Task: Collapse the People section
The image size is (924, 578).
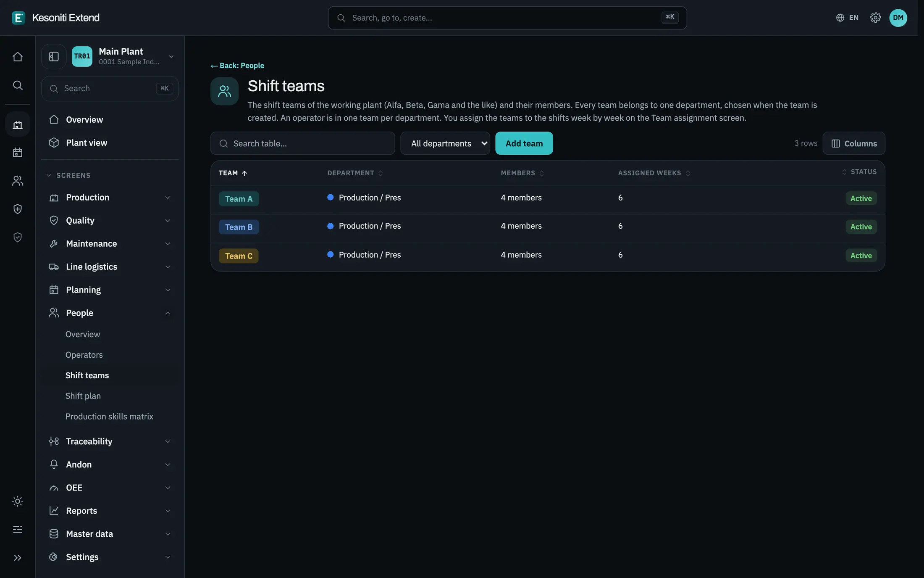Action: [x=110, y=313]
